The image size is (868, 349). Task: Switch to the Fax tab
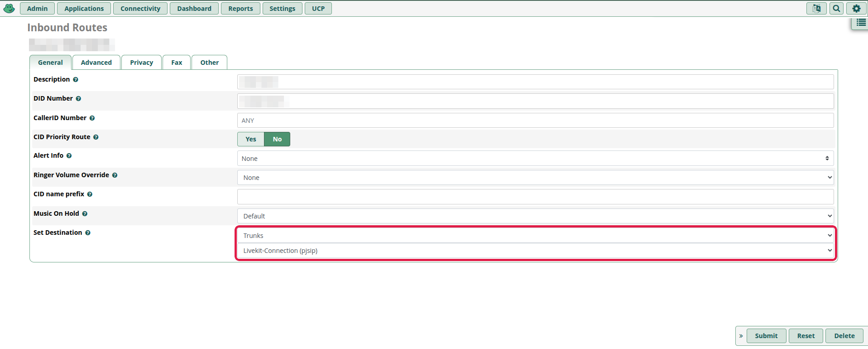click(177, 63)
